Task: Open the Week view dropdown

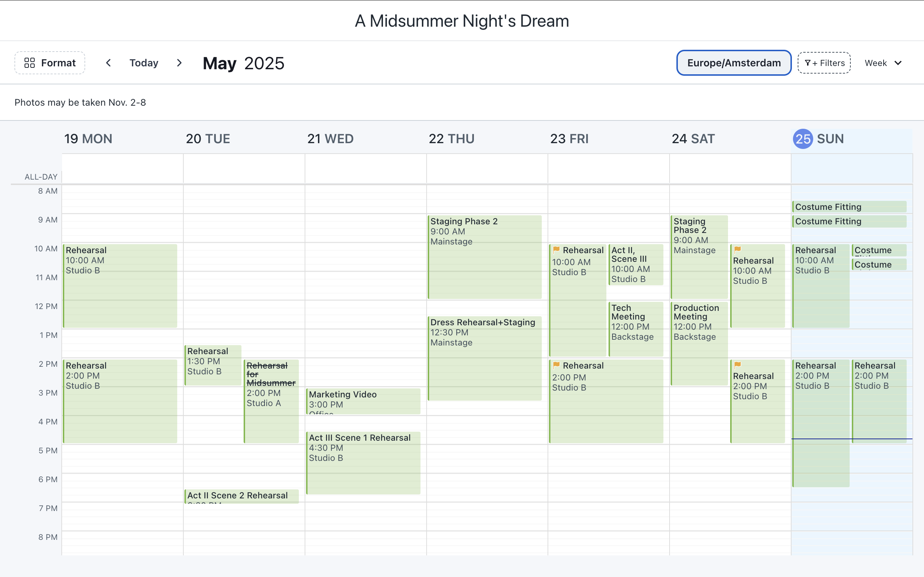Action: click(884, 63)
